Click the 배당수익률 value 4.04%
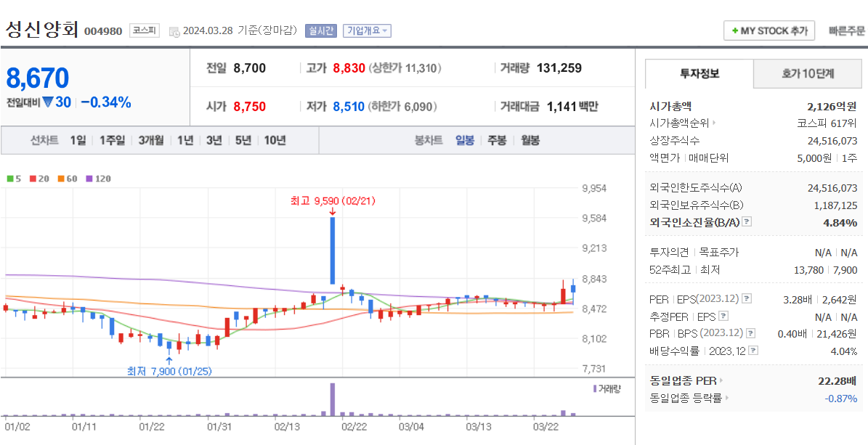Viewport: 868px width, 445px height. (843, 351)
